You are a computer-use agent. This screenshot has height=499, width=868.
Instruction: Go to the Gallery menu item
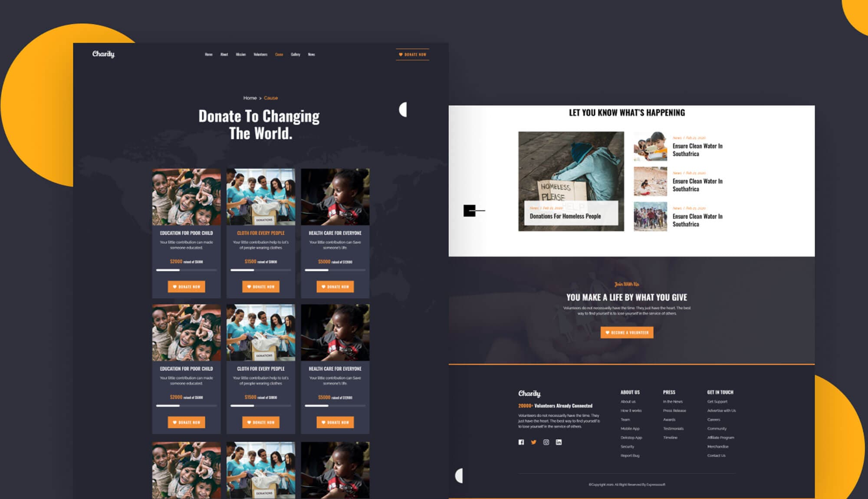[295, 55]
